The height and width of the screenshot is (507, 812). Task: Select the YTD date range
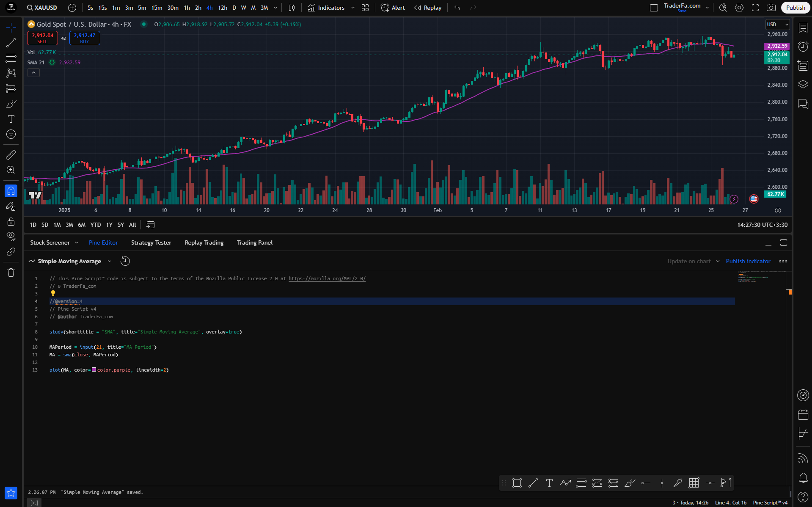click(96, 225)
